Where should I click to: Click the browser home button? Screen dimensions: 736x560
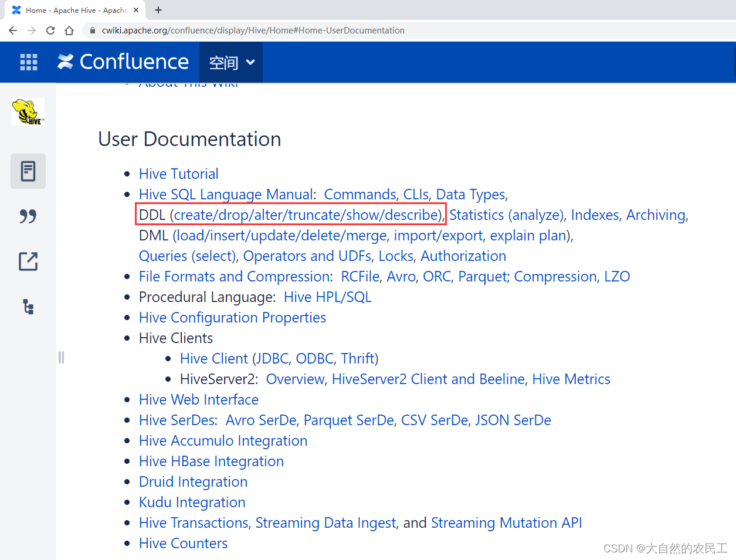pos(69,30)
